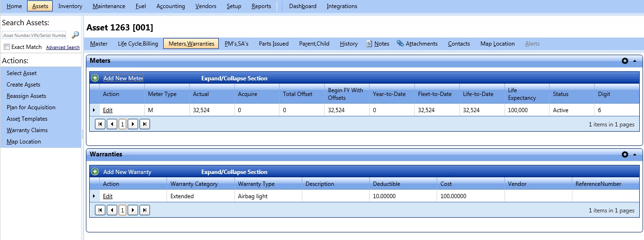The height and width of the screenshot is (240, 644).
Task: Open the Dashboard menu item
Action: (x=303, y=6)
